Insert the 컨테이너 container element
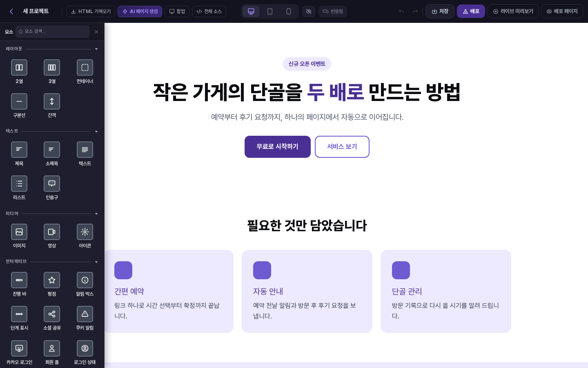This screenshot has height=368, width=588. 85,72
